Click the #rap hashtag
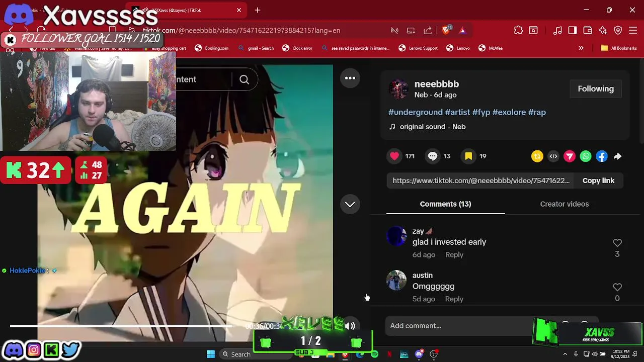The width and height of the screenshot is (644, 362). tap(537, 112)
